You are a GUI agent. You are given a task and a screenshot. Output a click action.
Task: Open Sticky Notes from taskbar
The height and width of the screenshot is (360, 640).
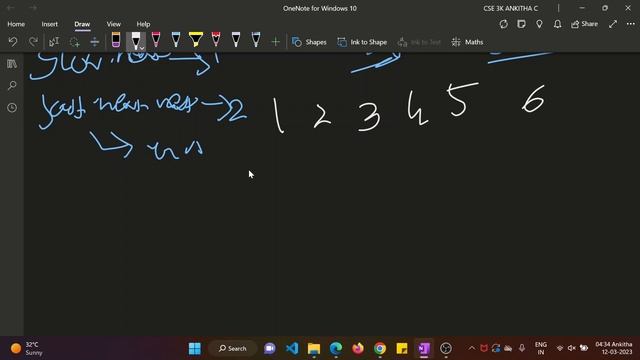tap(402, 348)
